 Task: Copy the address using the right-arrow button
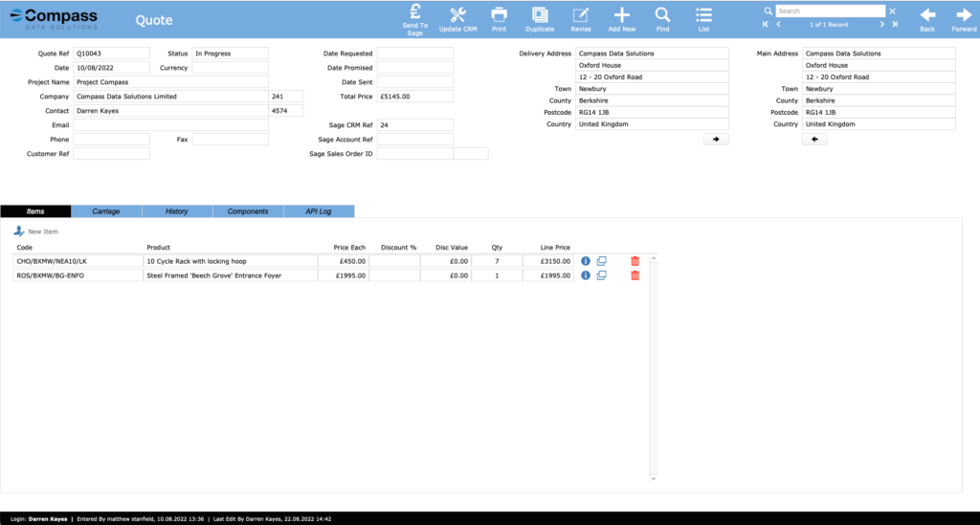pos(715,140)
